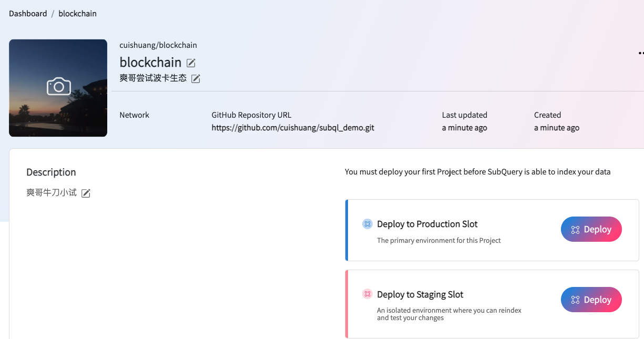Edit the description 爽哥牛刀小试
644x339 pixels.
pos(86,193)
